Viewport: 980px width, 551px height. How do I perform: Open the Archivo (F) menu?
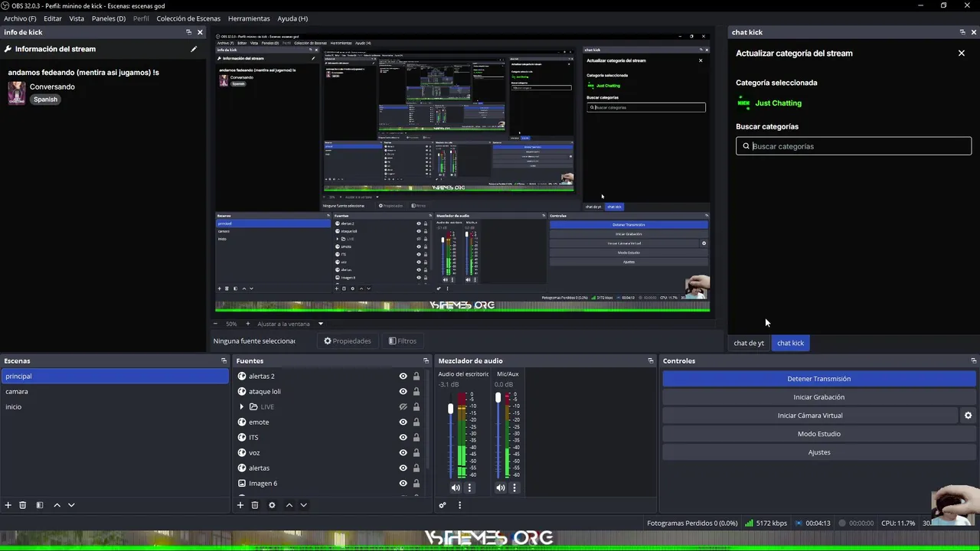pos(20,18)
